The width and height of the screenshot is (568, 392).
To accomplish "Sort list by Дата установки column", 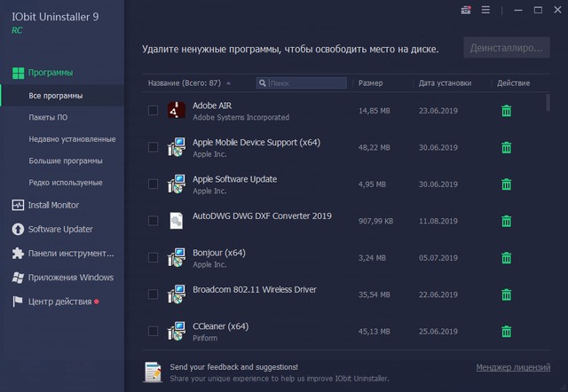I will coord(445,83).
